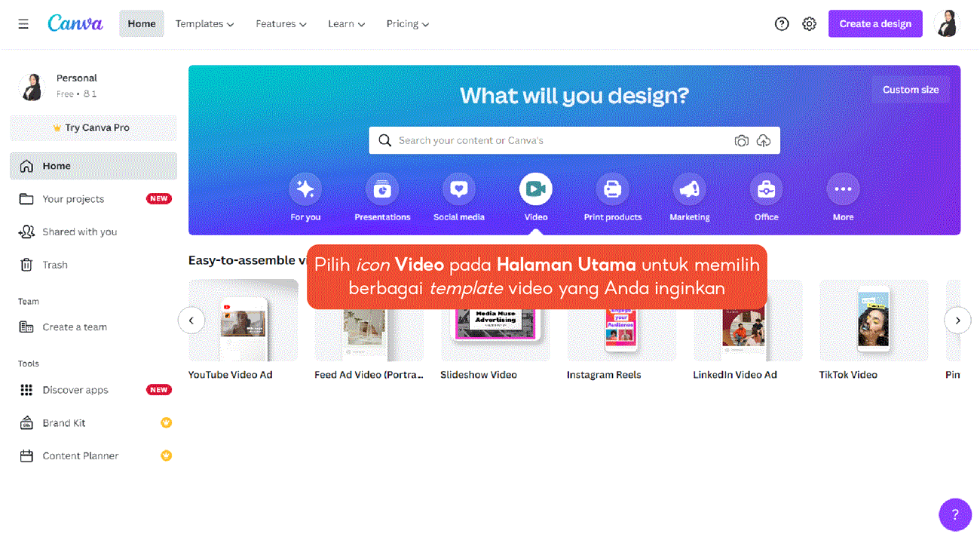Open the TikTok Video template thumbnail
980x540 pixels.
point(873,321)
